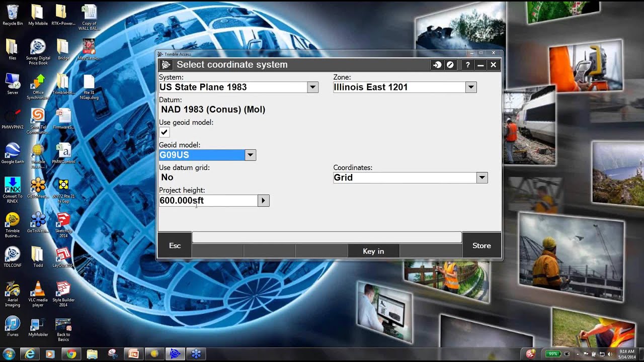
Task: Select the Bridge folder on desktop
Action: (x=63, y=50)
